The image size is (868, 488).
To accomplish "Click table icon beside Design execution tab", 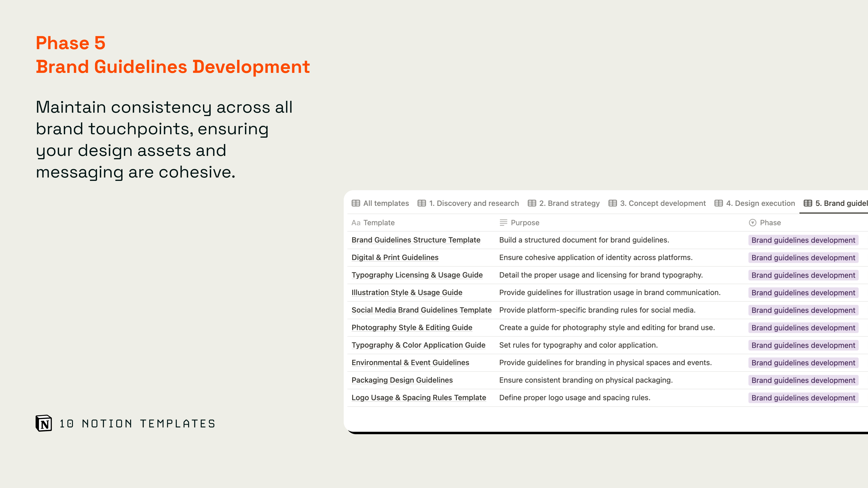I will 718,203.
